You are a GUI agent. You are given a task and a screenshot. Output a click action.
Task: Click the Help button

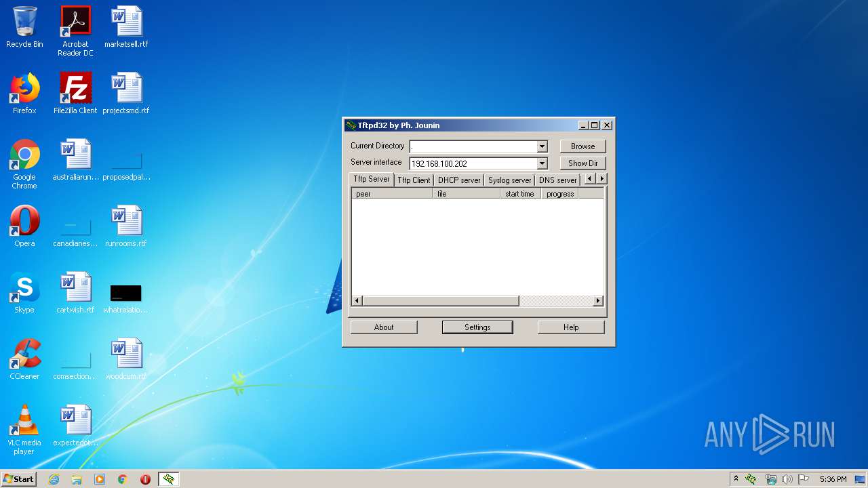571,327
